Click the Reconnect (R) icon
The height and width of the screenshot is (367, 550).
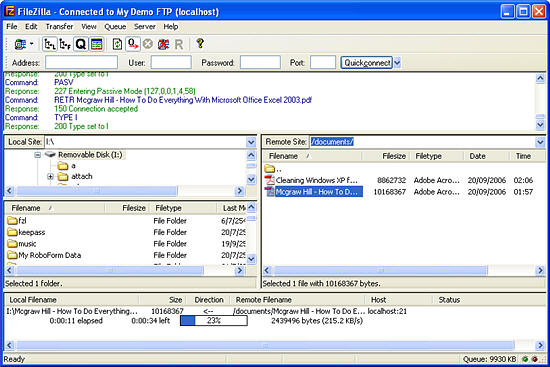(x=179, y=45)
